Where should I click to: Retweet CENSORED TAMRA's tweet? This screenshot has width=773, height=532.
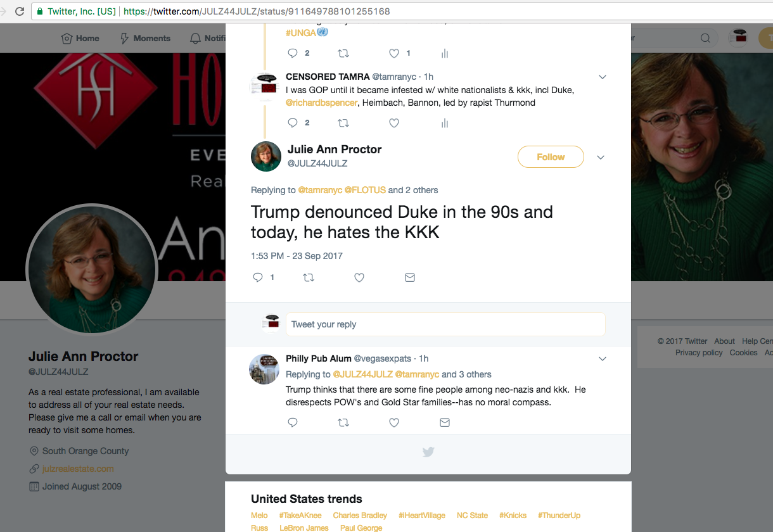pyautogui.click(x=343, y=123)
